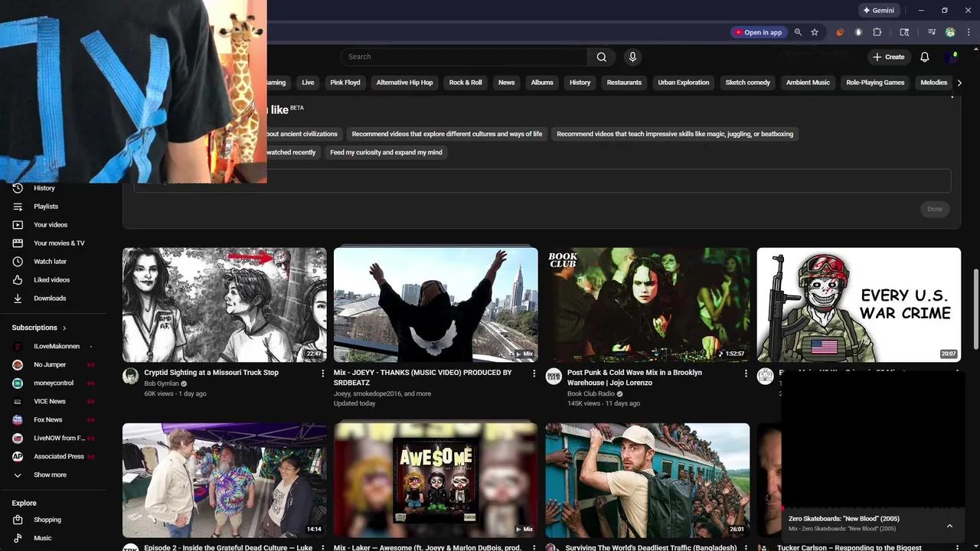Choose the impressive skills recommendation prompt
Viewport: 980px width, 551px height.
pos(675,134)
